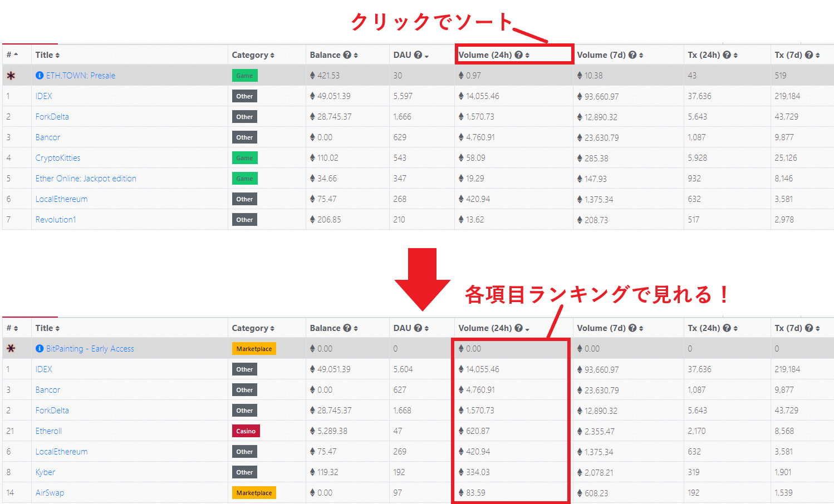Open the Bancor link in the row with DAU 627
834x504 pixels.
coord(48,390)
